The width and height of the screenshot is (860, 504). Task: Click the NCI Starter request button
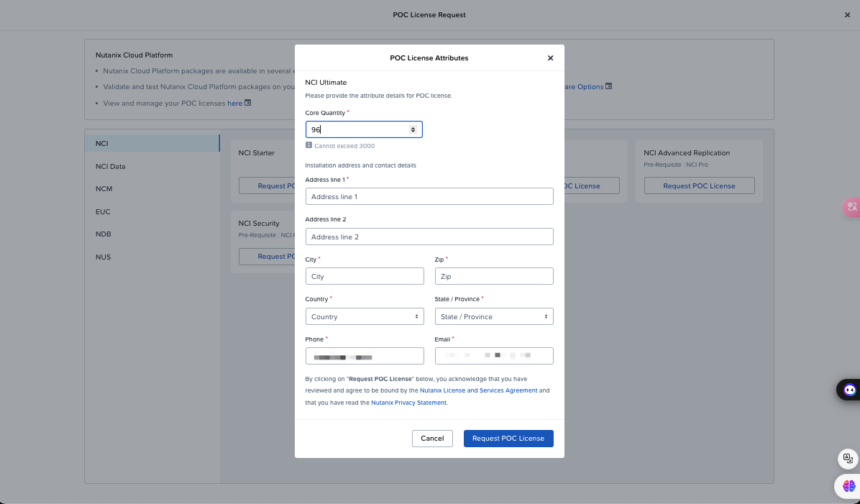click(267, 185)
